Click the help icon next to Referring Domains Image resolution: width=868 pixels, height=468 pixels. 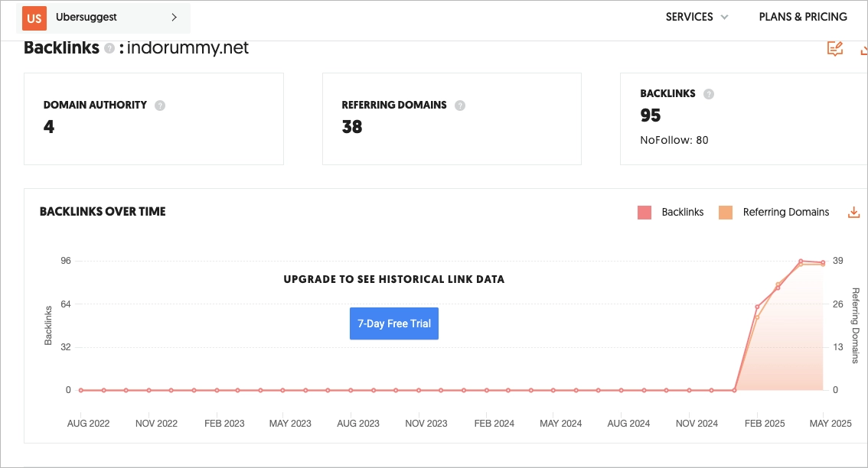458,106
